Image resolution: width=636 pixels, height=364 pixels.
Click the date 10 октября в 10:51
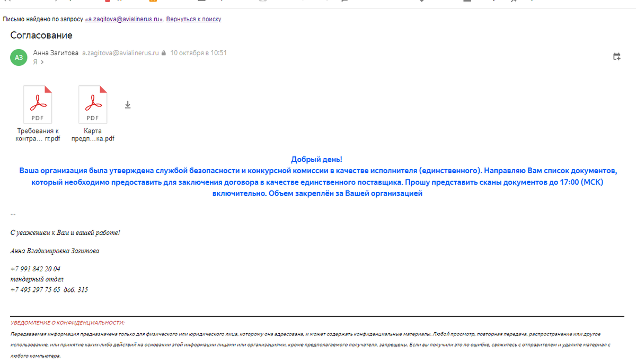pyautogui.click(x=198, y=53)
